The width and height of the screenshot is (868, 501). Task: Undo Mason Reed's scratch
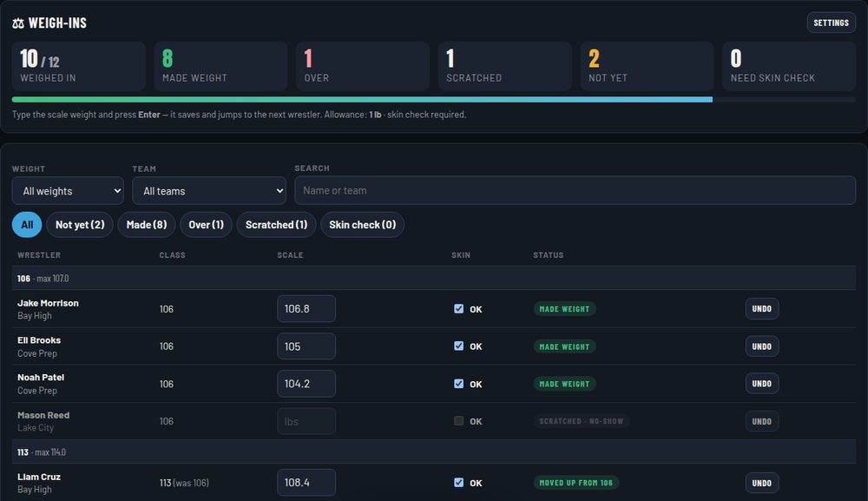pyautogui.click(x=762, y=421)
